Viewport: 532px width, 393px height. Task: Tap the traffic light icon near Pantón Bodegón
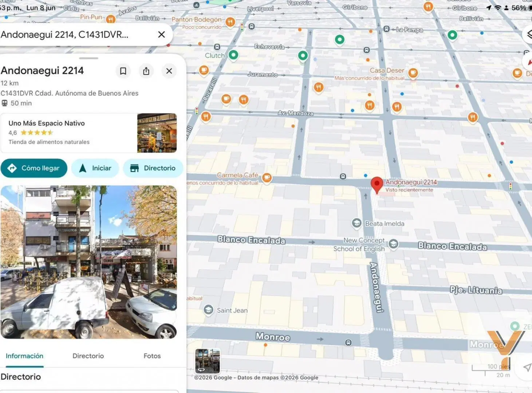tap(242, 27)
